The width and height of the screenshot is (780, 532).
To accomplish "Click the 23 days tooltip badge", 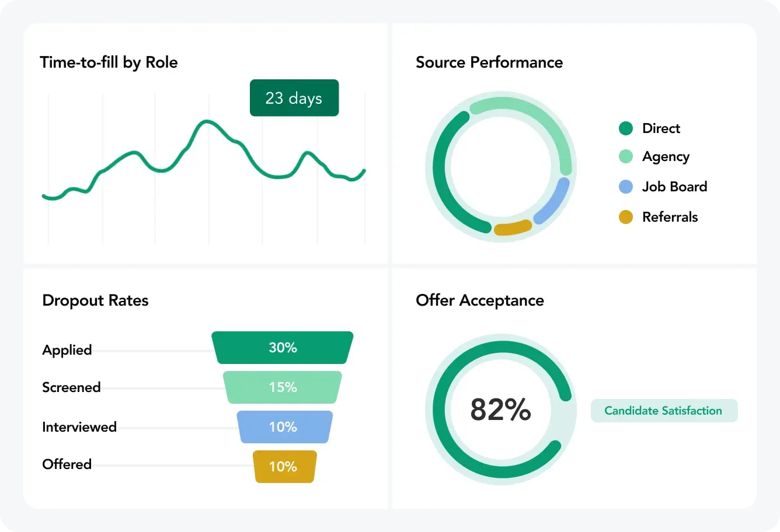I will coord(294,98).
